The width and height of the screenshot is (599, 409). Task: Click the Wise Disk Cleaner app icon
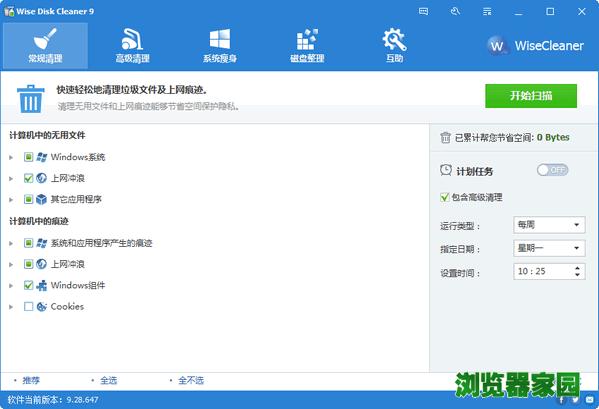pos(9,11)
